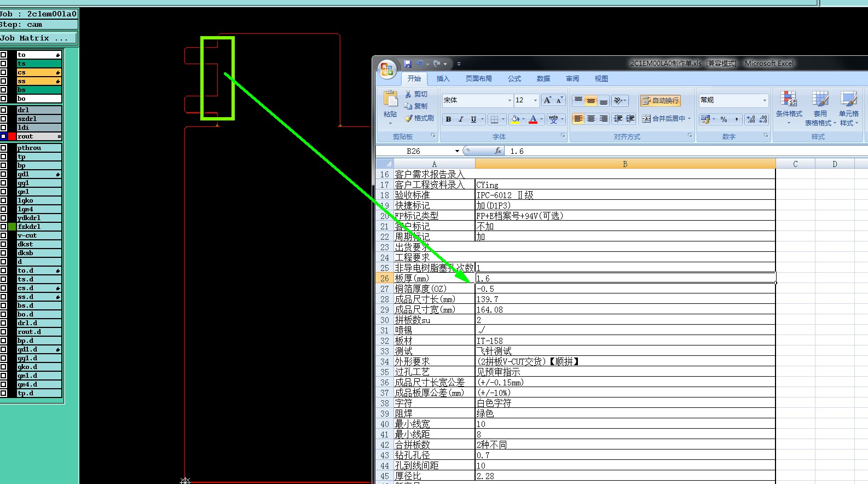This screenshot has height=484, width=868.
Task: Save the Excel workbook from quick access toolbar
Action: point(408,64)
